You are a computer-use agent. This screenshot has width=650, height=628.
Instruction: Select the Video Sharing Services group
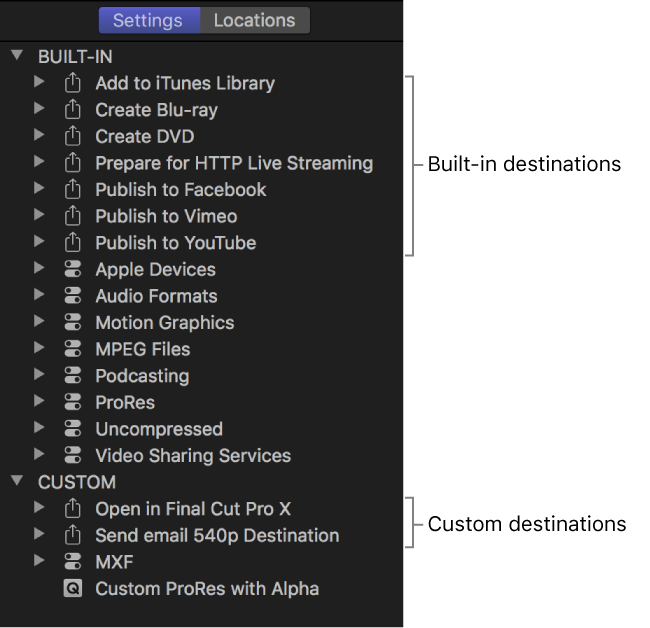tap(193, 456)
